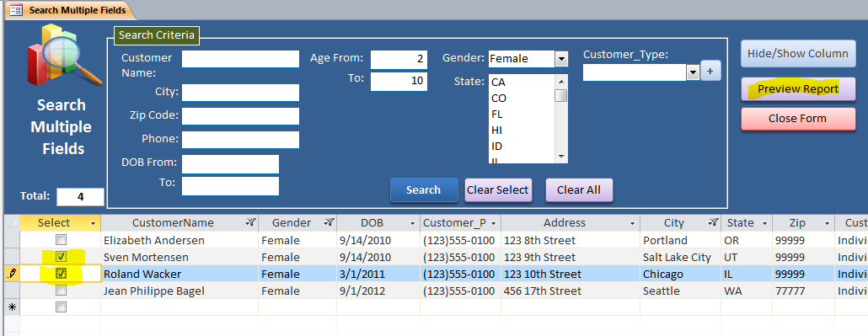This screenshot has height=336, width=868.
Task: Open the State column header dropdown
Action: coord(764,224)
